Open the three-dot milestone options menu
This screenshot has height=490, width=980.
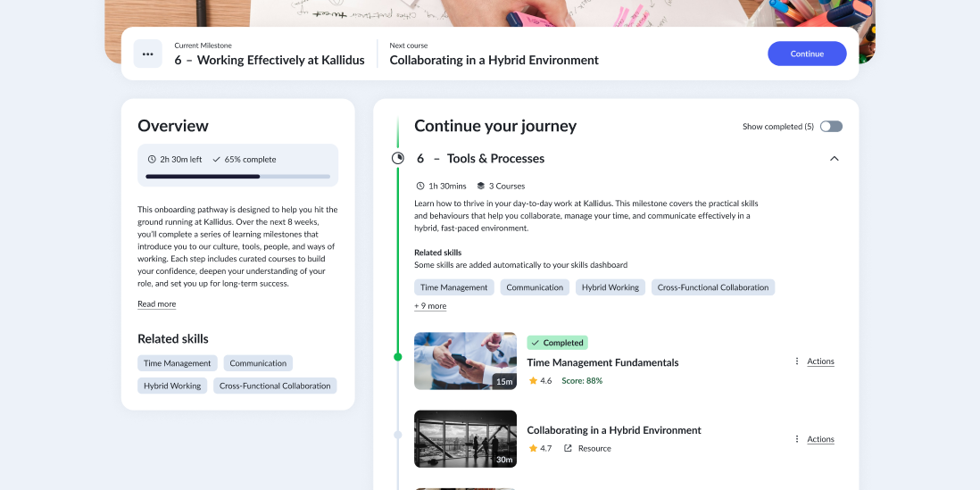pyautogui.click(x=148, y=54)
